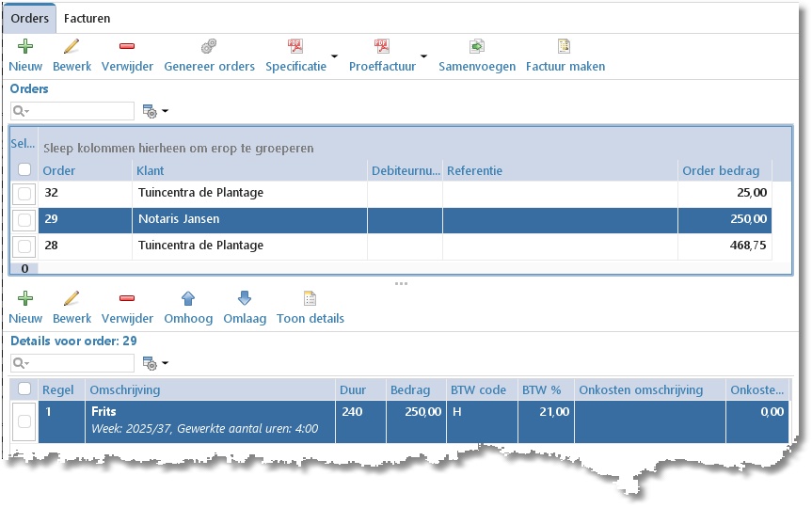The width and height of the screenshot is (812, 508).
Task: Sort by the Order column header
Action: (x=85, y=170)
